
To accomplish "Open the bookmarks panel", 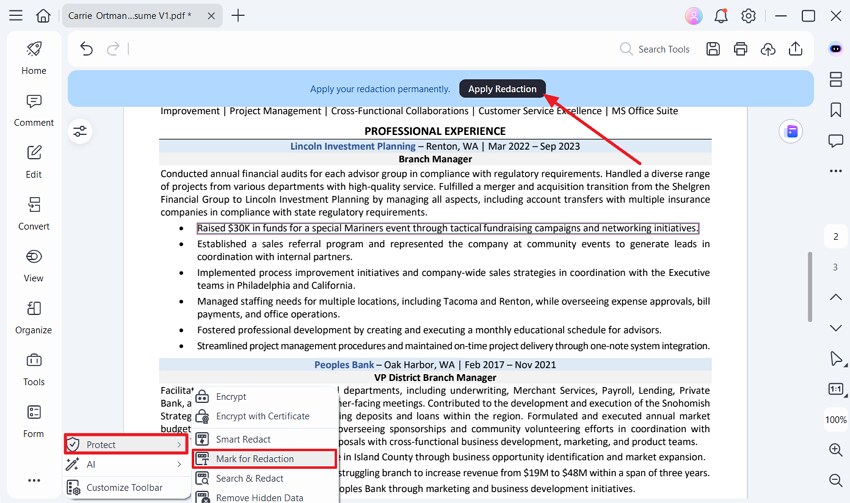I will 835,110.
